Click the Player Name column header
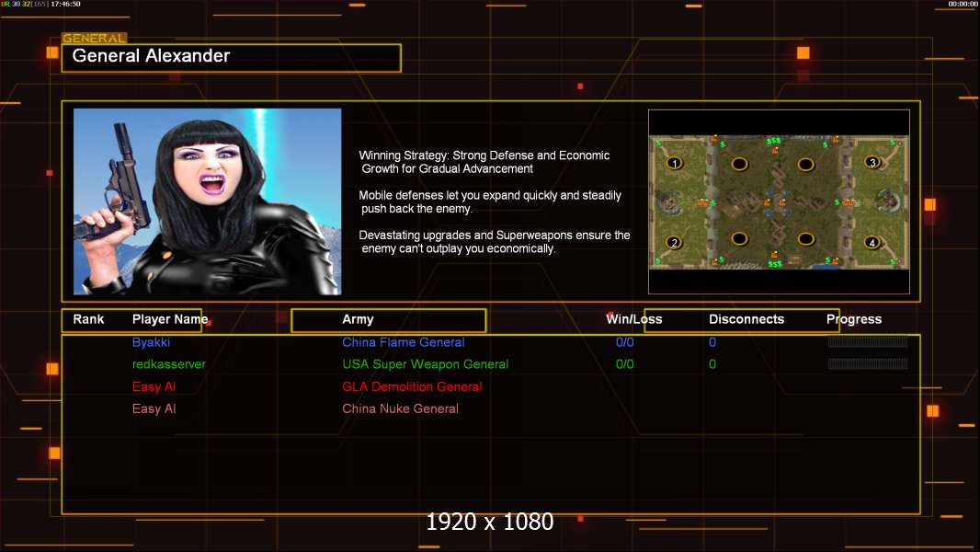Screen dimensions: 980x552 [170, 319]
